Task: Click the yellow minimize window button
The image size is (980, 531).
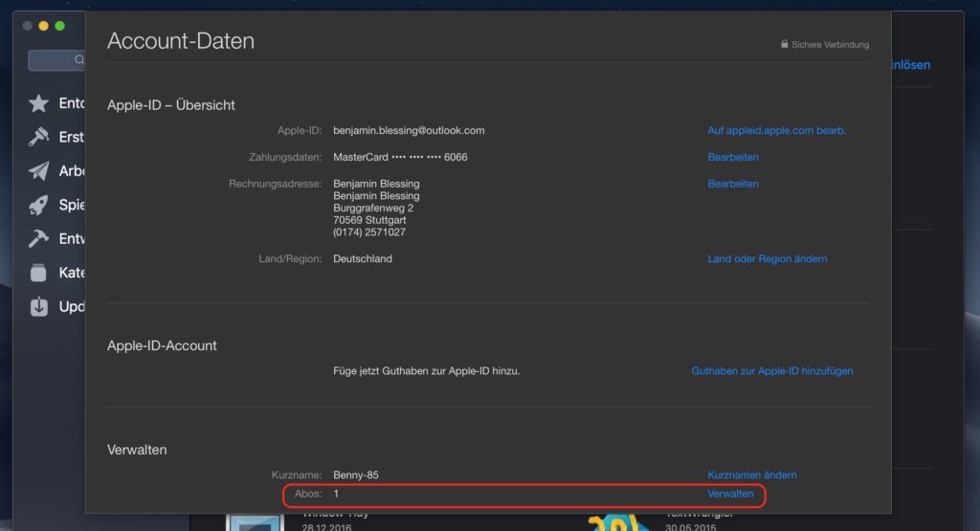Action: tap(43, 26)
